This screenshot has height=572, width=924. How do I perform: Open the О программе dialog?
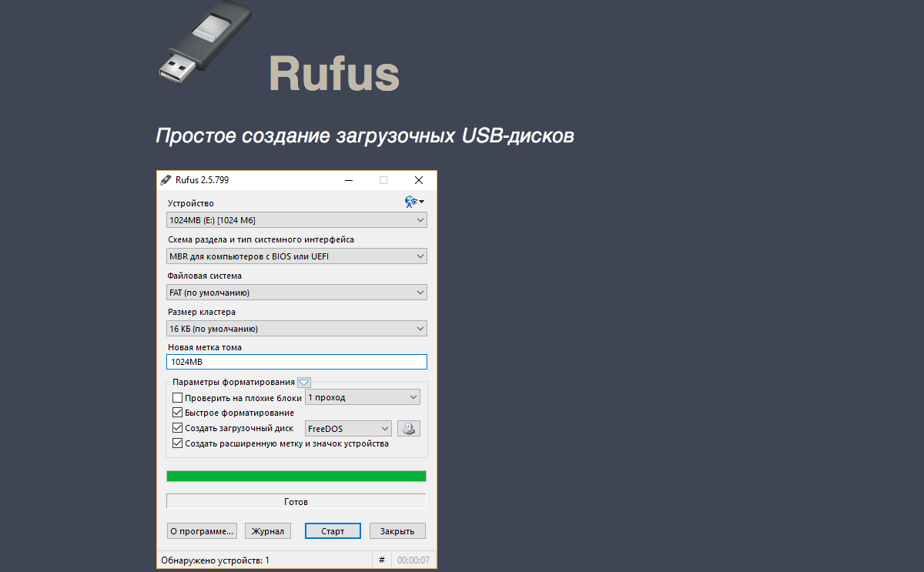coord(202,530)
